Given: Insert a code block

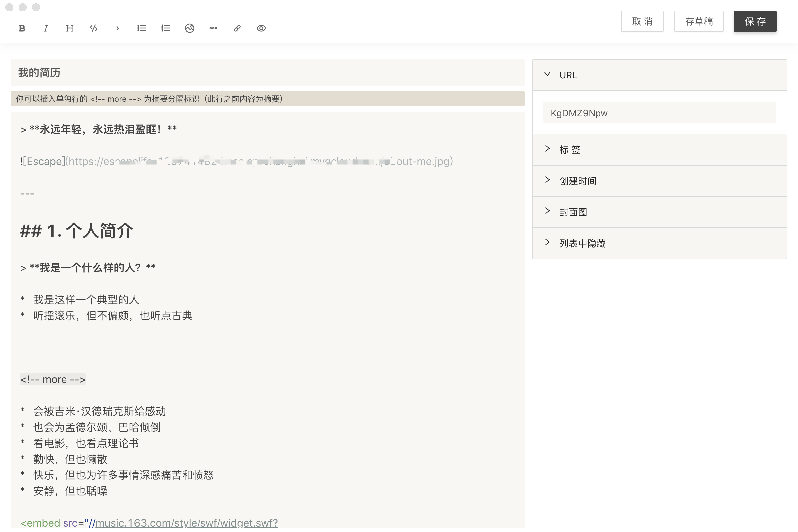Looking at the screenshot, I should [93, 28].
